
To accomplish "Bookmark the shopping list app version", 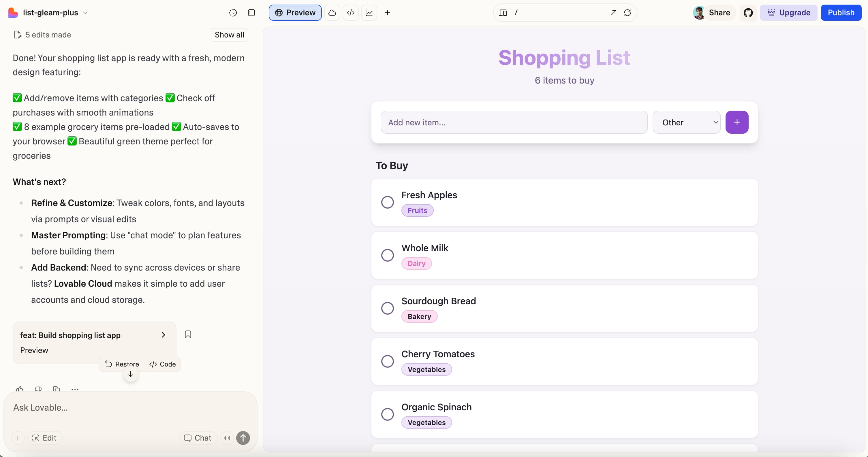I will point(188,334).
